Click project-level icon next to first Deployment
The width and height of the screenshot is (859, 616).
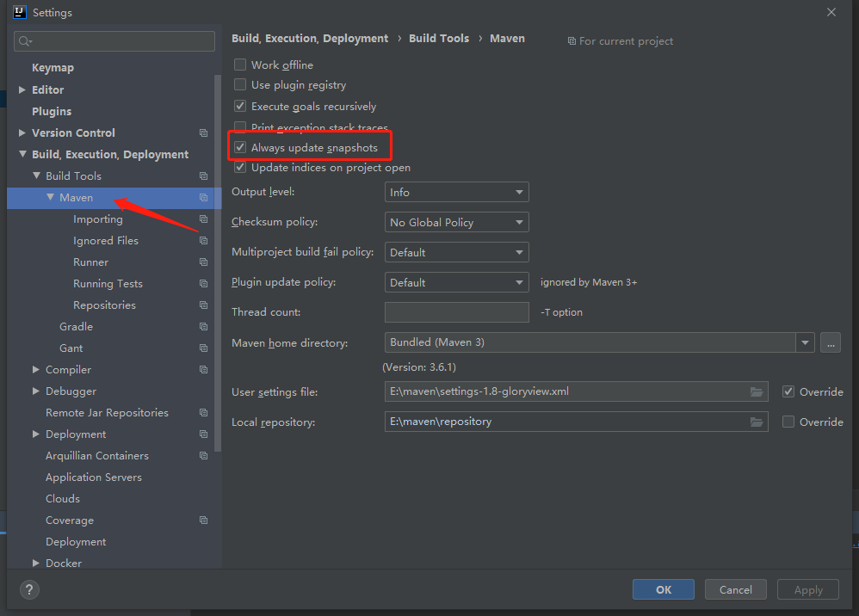(204, 434)
